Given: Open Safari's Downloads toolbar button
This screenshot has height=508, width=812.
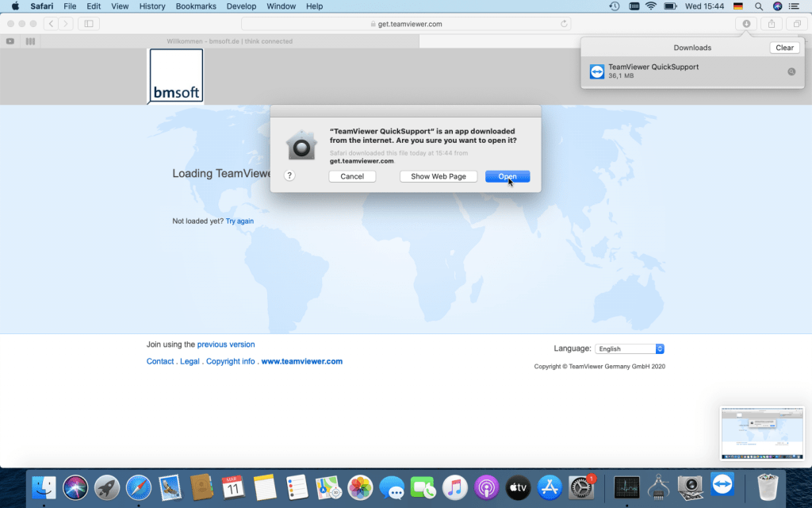Looking at the screenshot, I should (746, 24).
